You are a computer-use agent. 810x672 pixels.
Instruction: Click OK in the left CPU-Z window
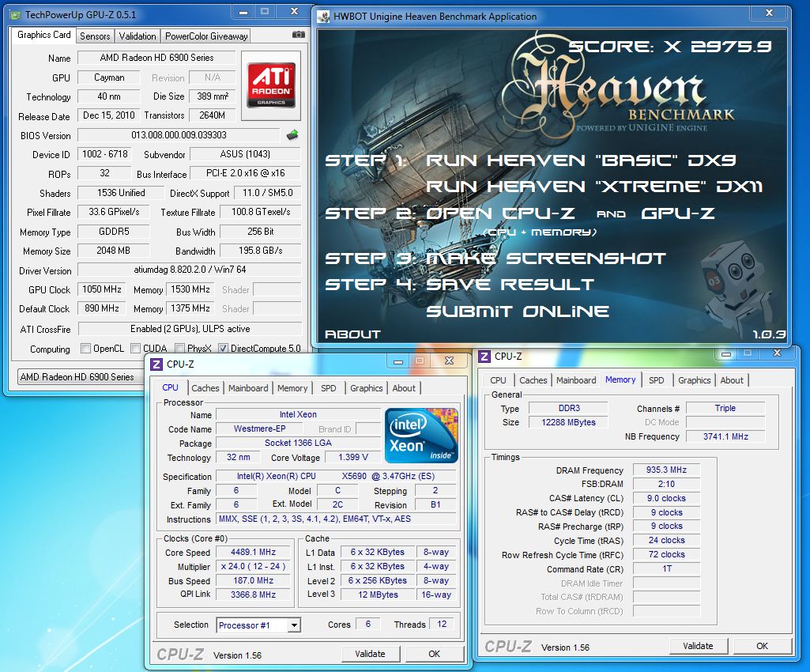click(435, 654)
